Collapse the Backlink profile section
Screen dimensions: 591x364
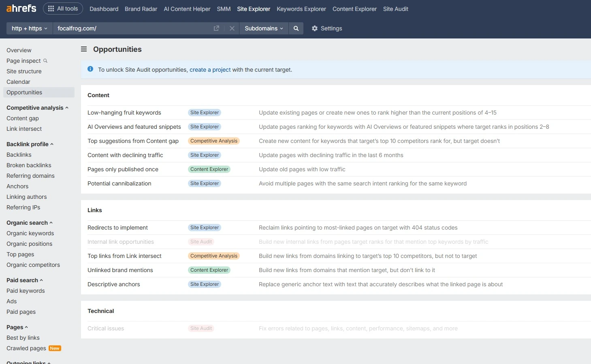[x=30, y=144]
